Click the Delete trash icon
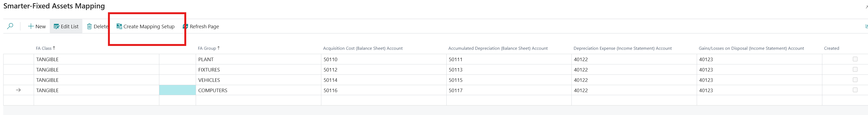This screenshot has height=115, width=868. pos(89,26)
